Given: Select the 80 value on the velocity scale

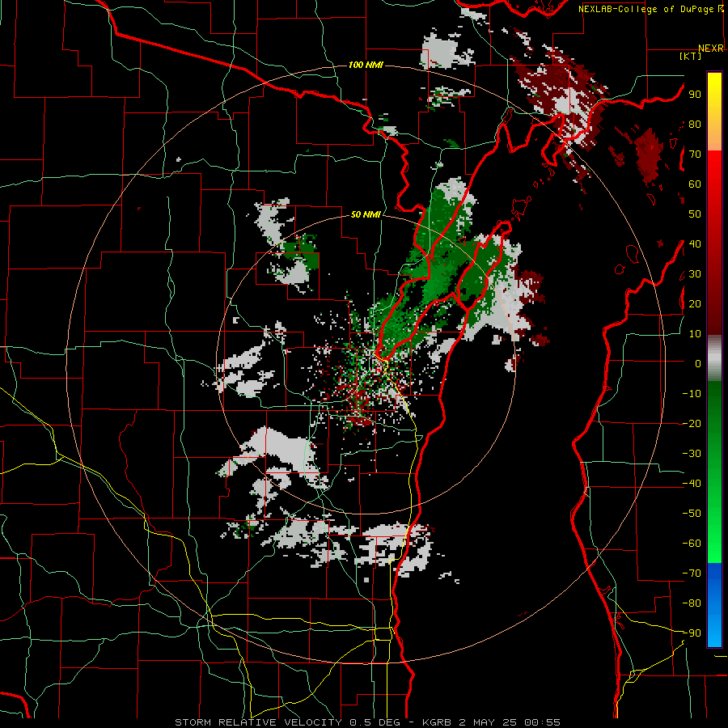Looking at the screenshot, I should pyautogui.click(x=695, y=124).
